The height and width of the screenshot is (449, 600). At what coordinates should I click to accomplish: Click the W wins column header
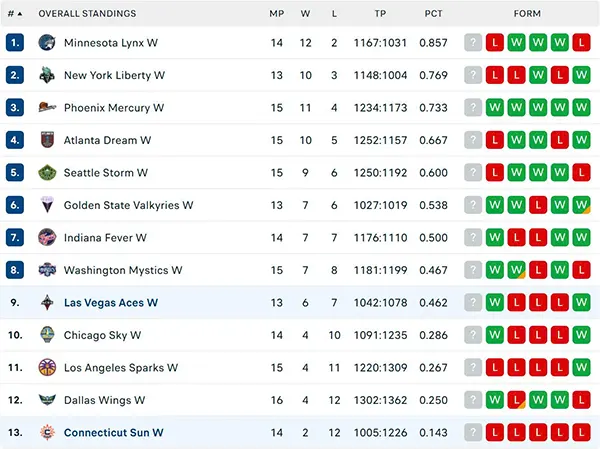305,14
